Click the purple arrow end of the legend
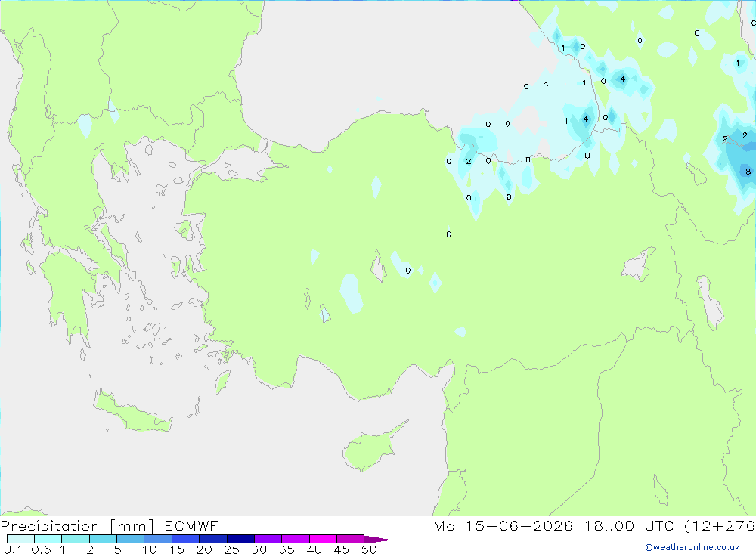Viewport: 756px width, 554px height. point(378,539)
